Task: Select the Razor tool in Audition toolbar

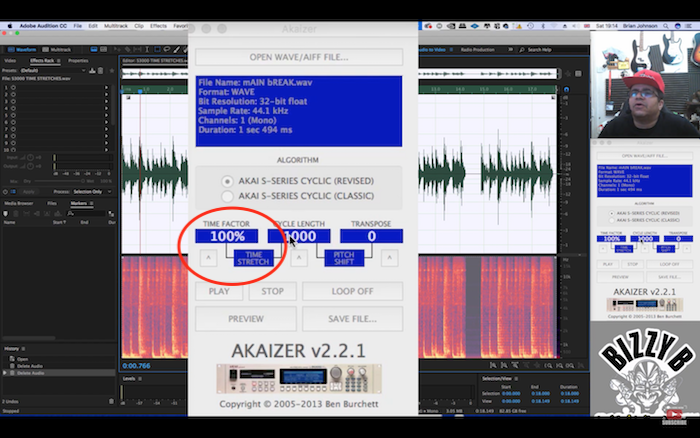Action: [127, 50]
